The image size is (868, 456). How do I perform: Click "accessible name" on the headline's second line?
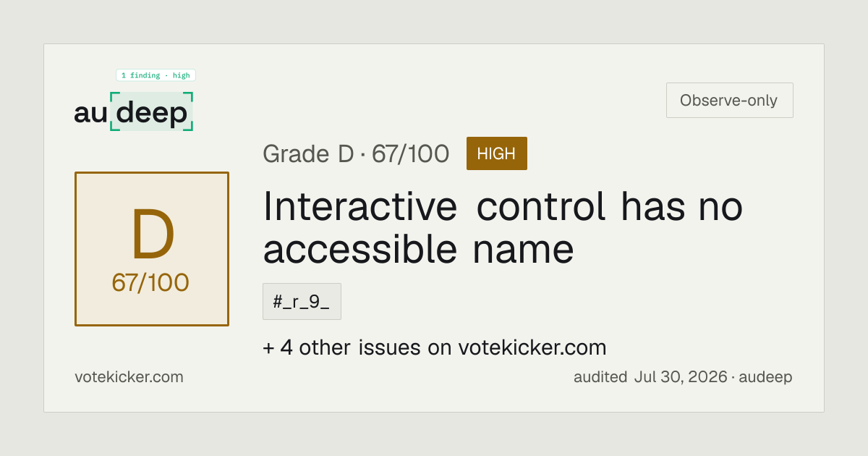pos(418,250)
